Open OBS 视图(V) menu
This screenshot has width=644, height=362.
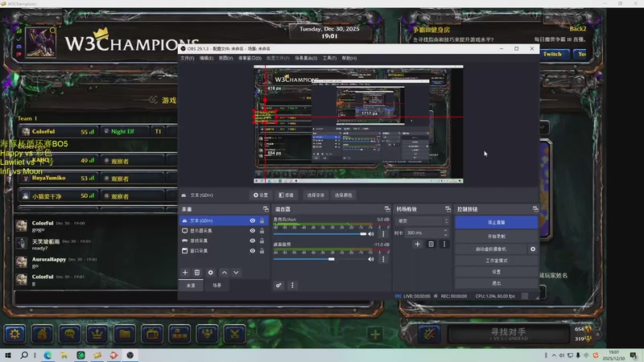pos(225,58)
